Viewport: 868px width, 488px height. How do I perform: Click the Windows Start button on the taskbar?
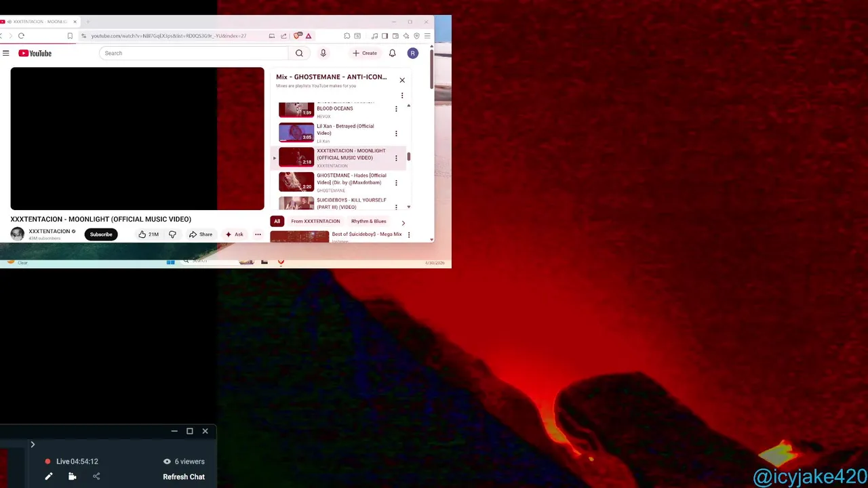pyautogui.click(x=170, y=262)
